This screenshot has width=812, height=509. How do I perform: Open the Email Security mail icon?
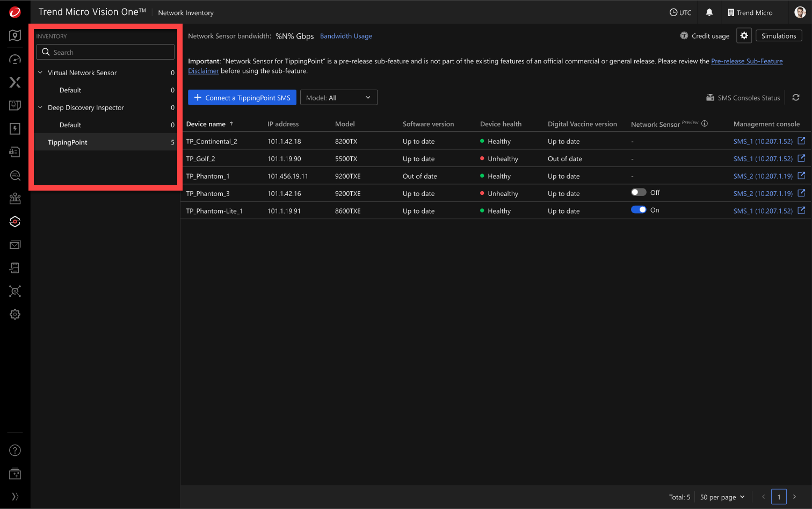15,245
